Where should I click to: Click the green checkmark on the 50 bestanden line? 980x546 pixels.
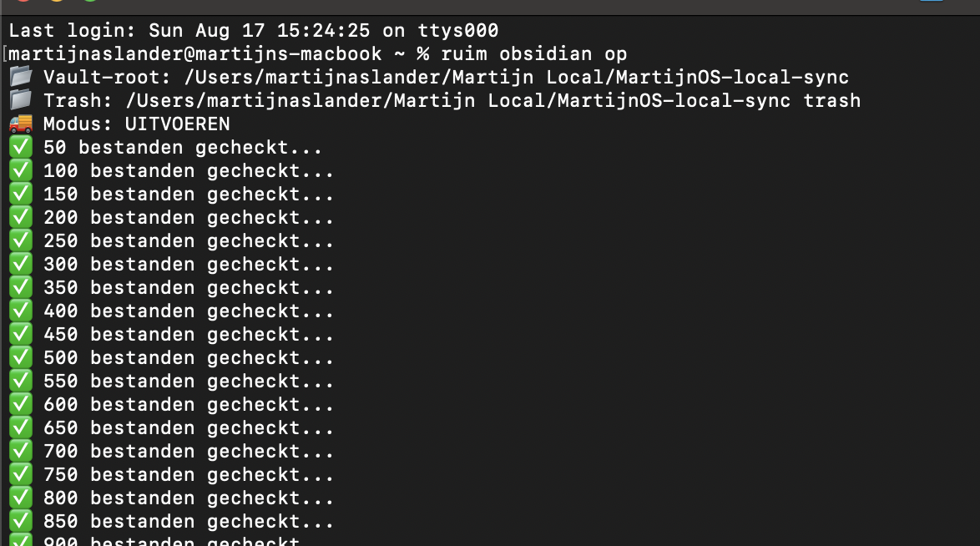21,147
